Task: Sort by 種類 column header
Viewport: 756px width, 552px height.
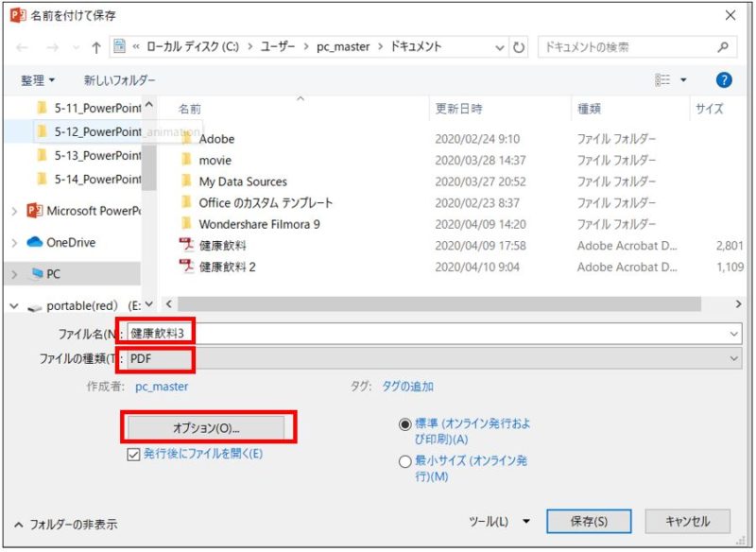Action: pos(589,109)
